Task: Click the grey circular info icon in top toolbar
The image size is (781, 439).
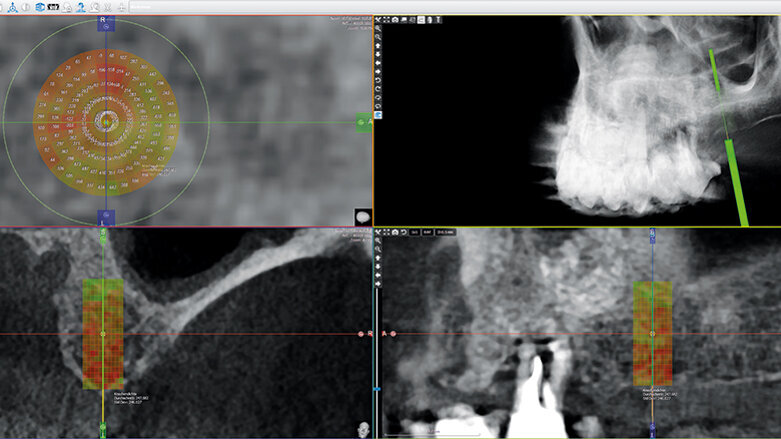Action: [x=26, y=7]
